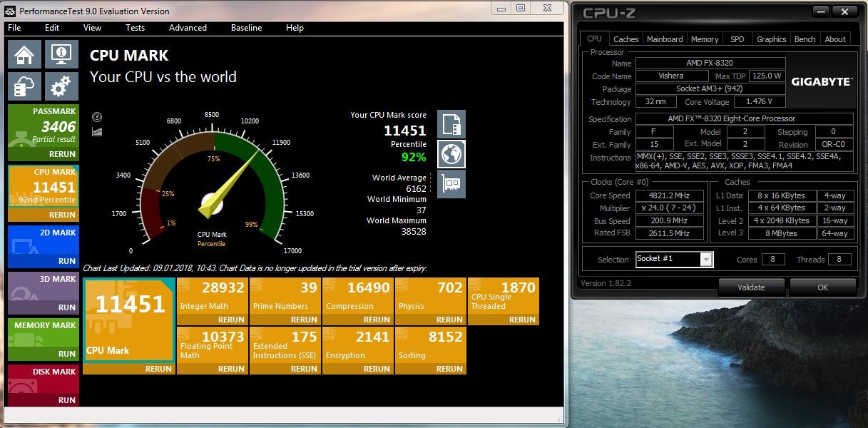Switch to the Memory tab in CPU-Z
The width and height of the screenshot is (868, 428).
[705, 39]
